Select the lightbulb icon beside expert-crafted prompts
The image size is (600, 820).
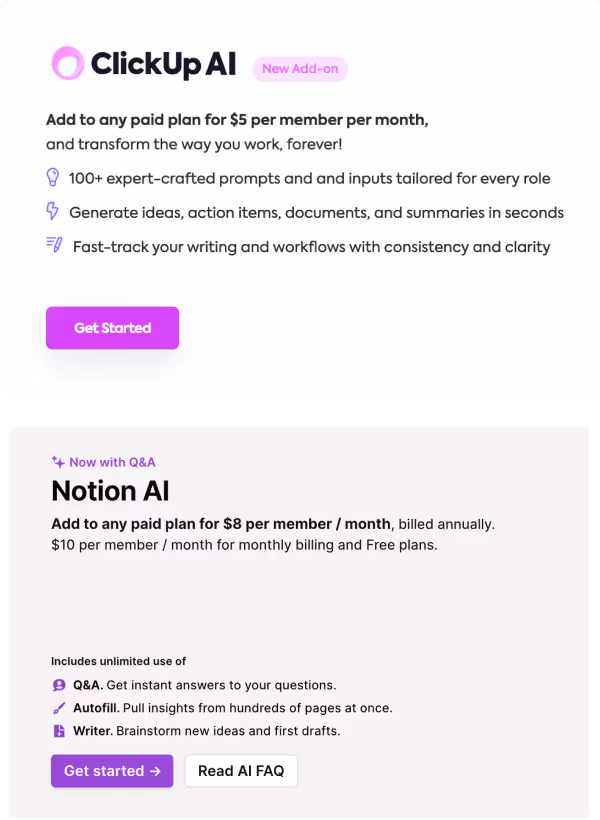pos(53,178)
